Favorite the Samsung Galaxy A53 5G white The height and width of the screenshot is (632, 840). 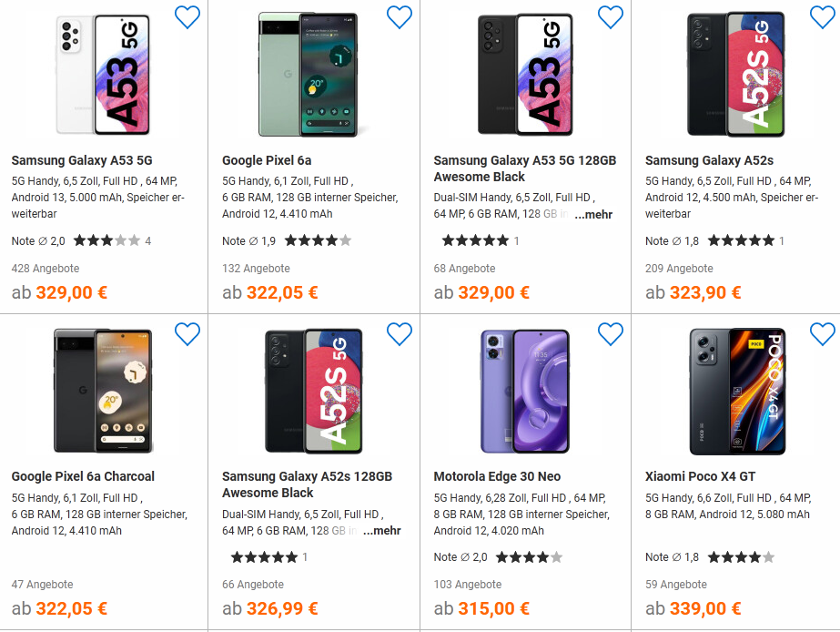[187, 17]
